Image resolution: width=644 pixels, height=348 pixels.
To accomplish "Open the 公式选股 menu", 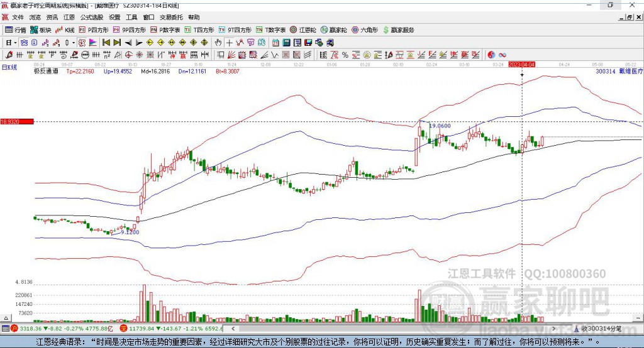I will (92, 17).
